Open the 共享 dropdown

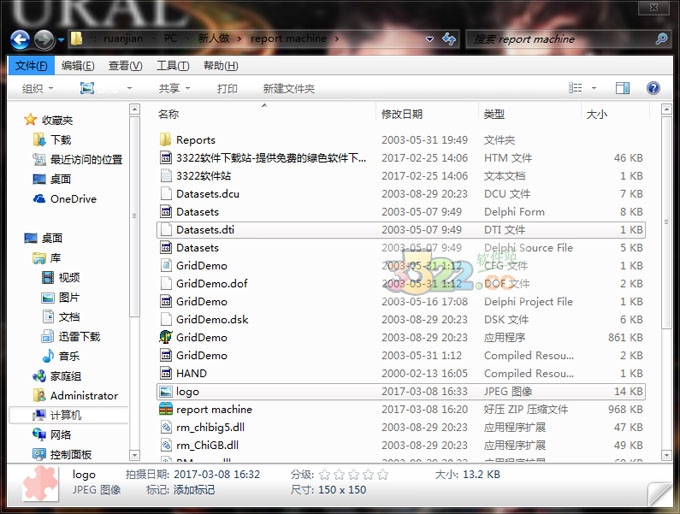(x=174, y=88)
